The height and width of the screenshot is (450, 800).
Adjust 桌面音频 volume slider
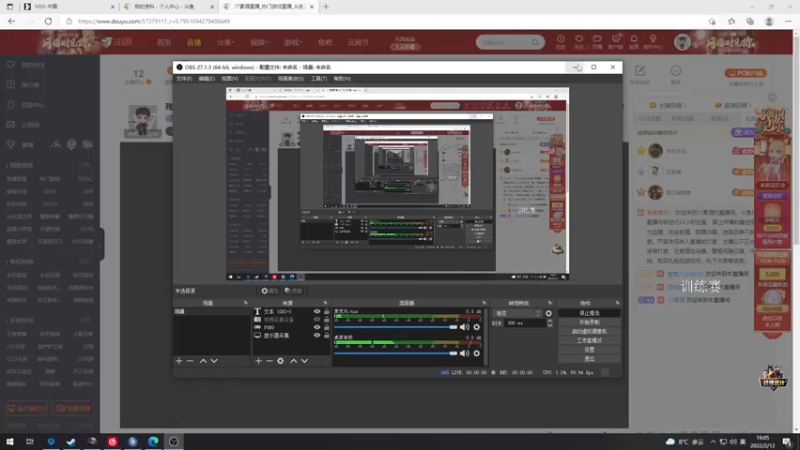[395, 353]
